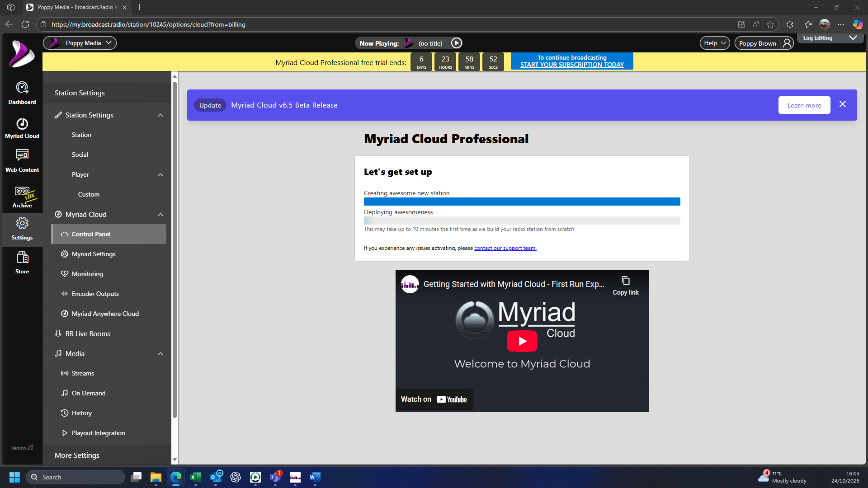Screen dimensions: 868x488
Task: Collapse the Station Settings section chevron
Action: pyautogui.click(x=160, y=115)
